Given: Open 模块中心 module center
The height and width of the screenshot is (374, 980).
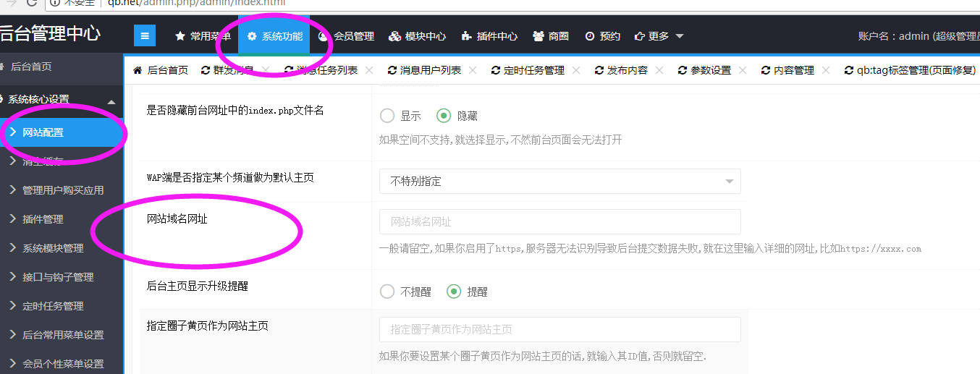Looking at the screenshot, I should [x=417, y=36].
